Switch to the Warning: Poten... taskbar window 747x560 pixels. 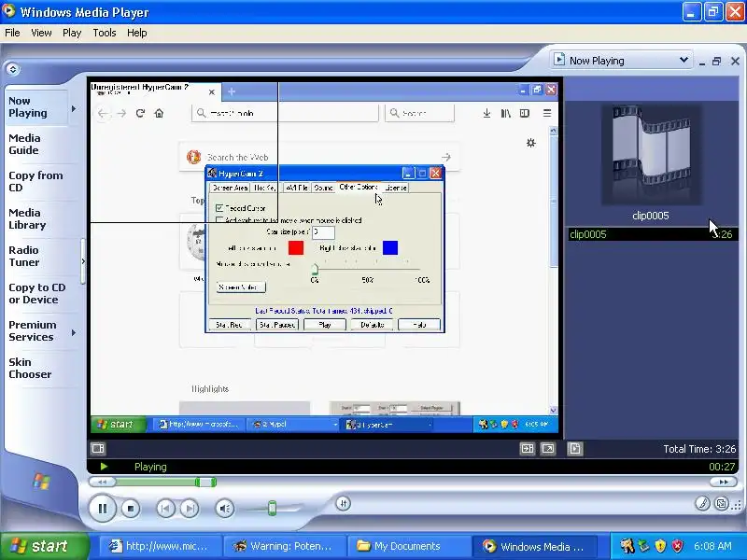[x=284, y=546]
